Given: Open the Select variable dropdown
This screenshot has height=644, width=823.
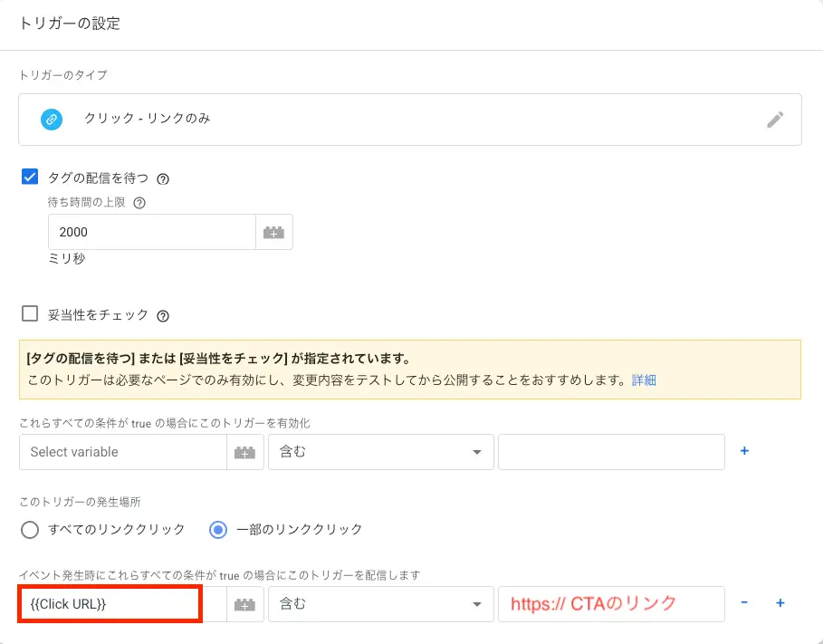Looking at the screenshot, I should (122, 452).
